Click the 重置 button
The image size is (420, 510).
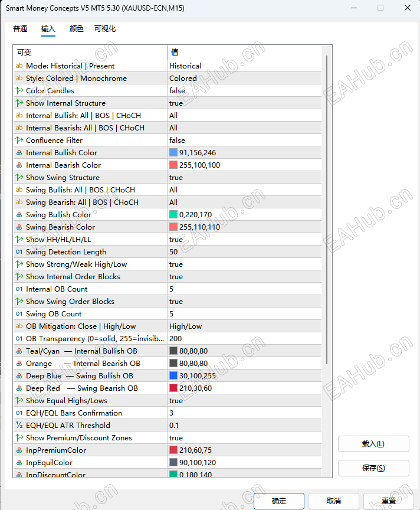pyautogui.click(x=389, y=501)
